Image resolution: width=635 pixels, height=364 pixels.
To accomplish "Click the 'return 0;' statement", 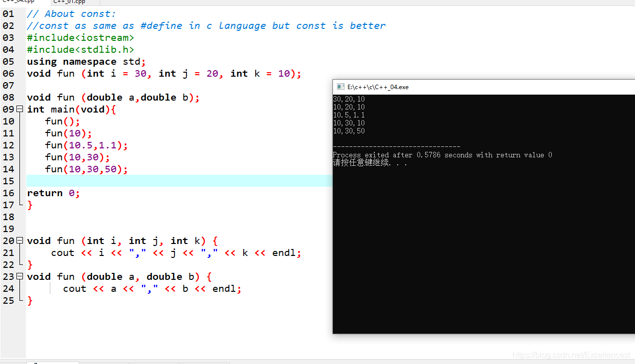I will tap(53, 193).
